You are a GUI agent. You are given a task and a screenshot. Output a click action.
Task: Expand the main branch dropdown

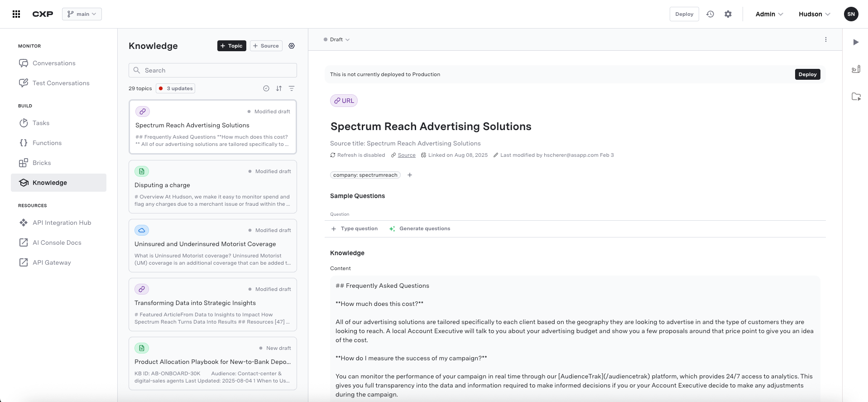(x=82, y=14)
